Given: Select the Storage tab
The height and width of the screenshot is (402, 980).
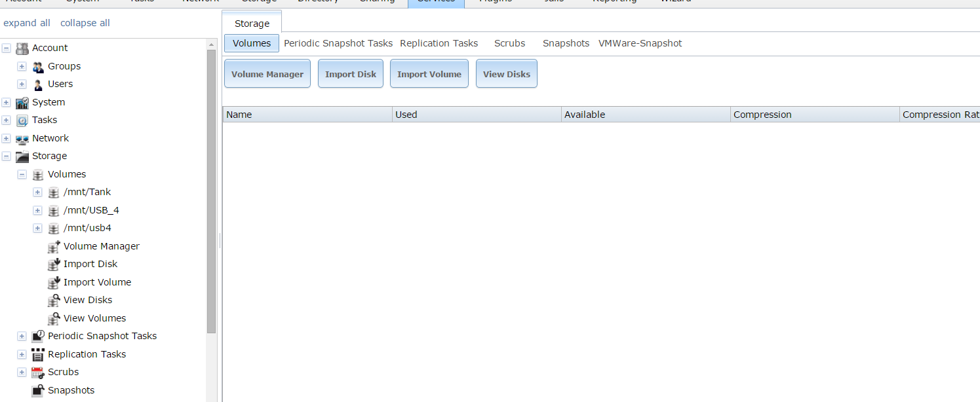Looking at the screenshot, I should (252, 23).
